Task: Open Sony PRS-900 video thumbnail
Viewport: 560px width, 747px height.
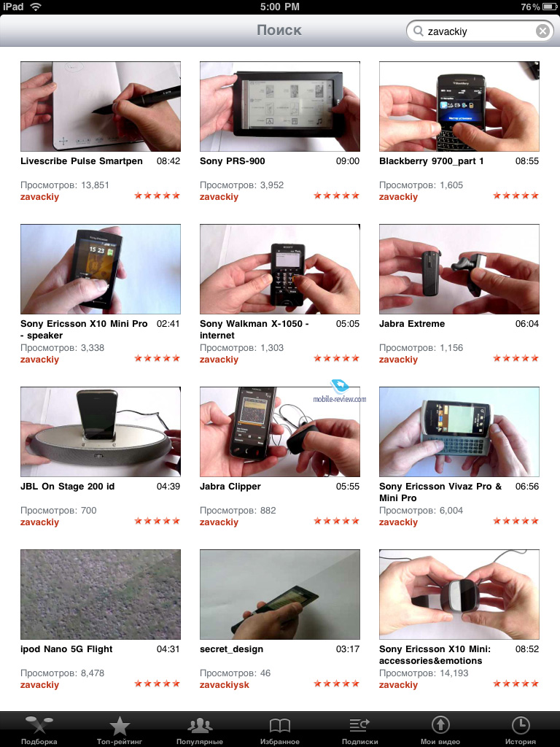Action: click(280, 107)
